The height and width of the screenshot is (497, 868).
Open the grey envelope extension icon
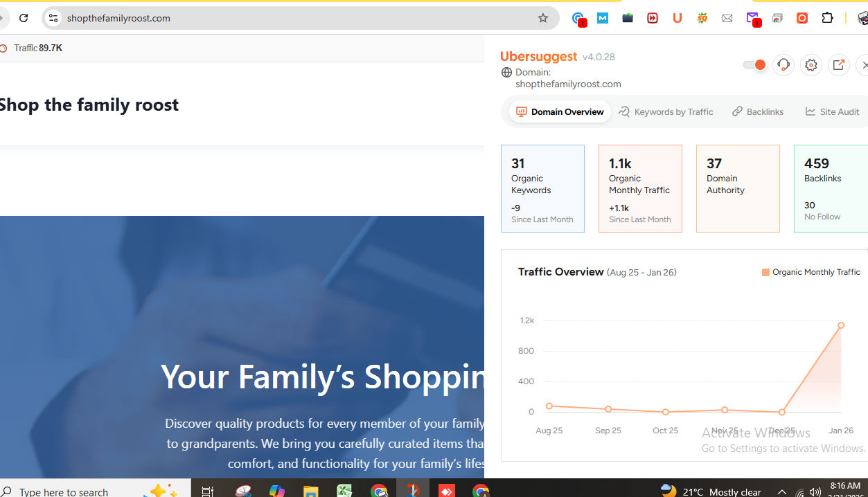coord(727,18)
